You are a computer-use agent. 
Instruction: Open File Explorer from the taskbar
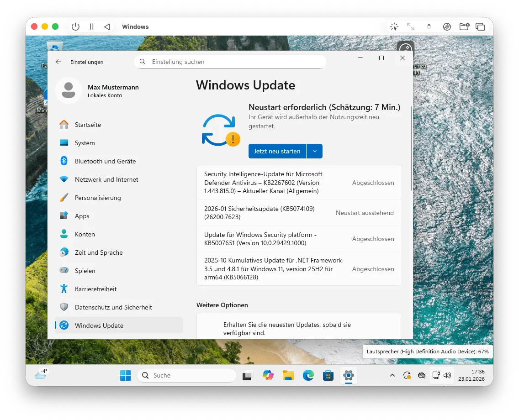click(x=288, y=375)
